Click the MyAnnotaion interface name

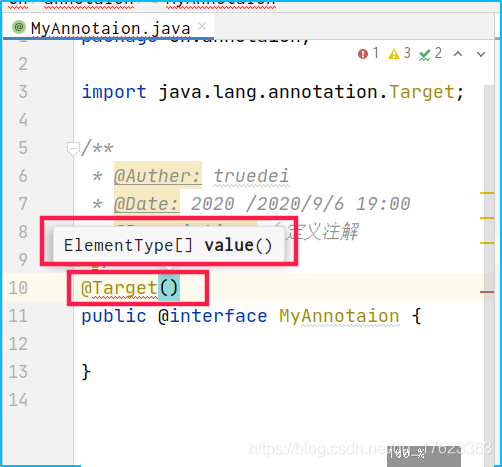click(339, 316)
